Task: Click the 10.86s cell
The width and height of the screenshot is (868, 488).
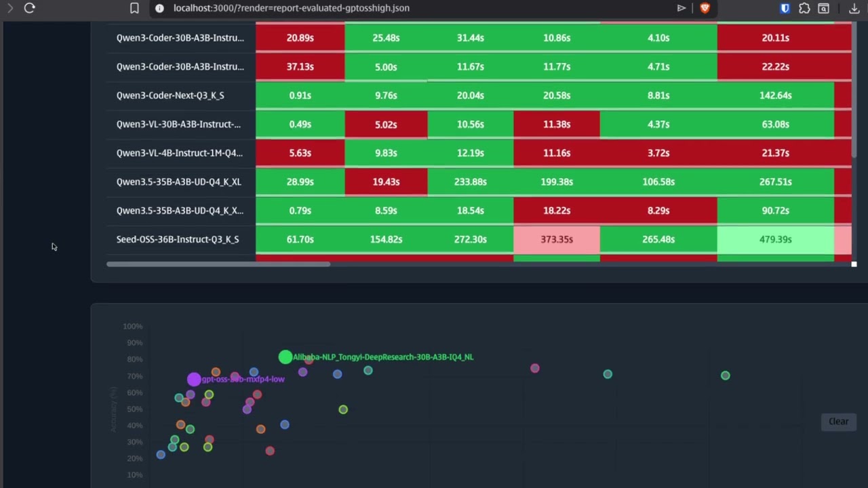Action: click(557, 38)
